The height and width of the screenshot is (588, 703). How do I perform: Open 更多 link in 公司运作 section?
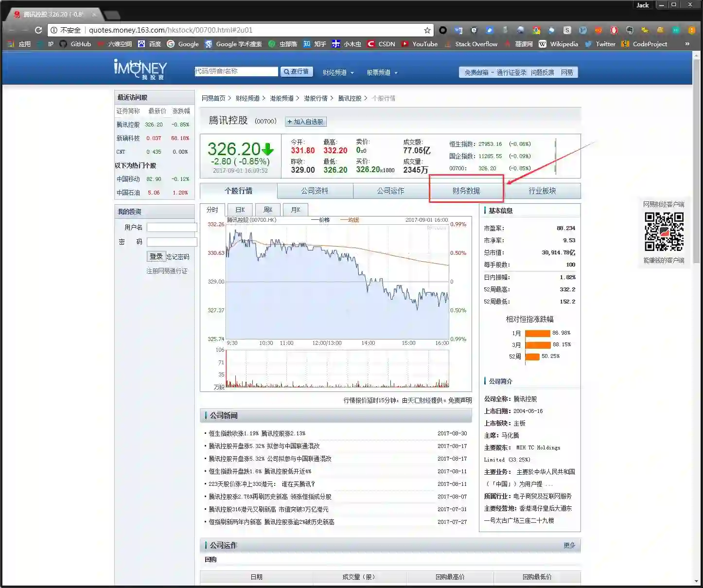pos(569,545)
